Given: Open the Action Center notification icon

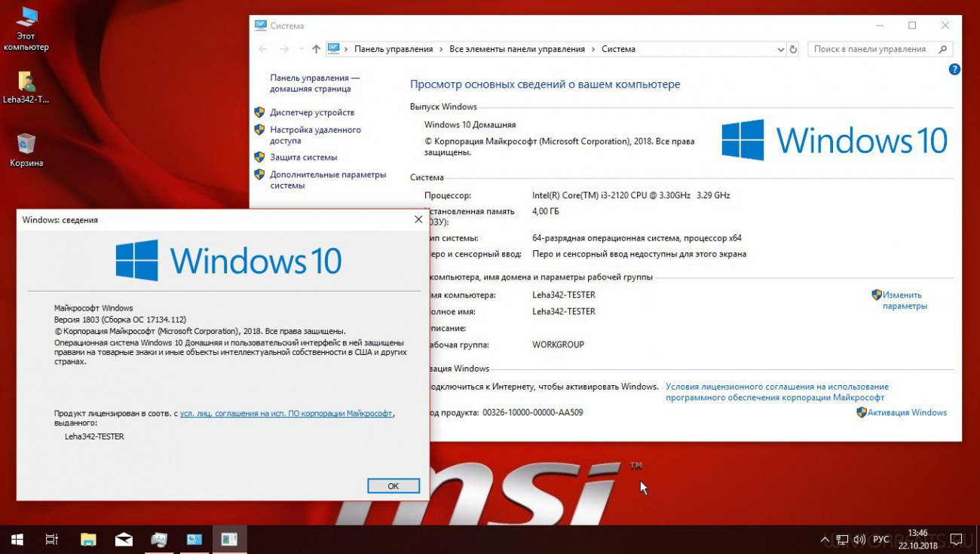Looking at the screenshot, I should [x=956, y=540].
